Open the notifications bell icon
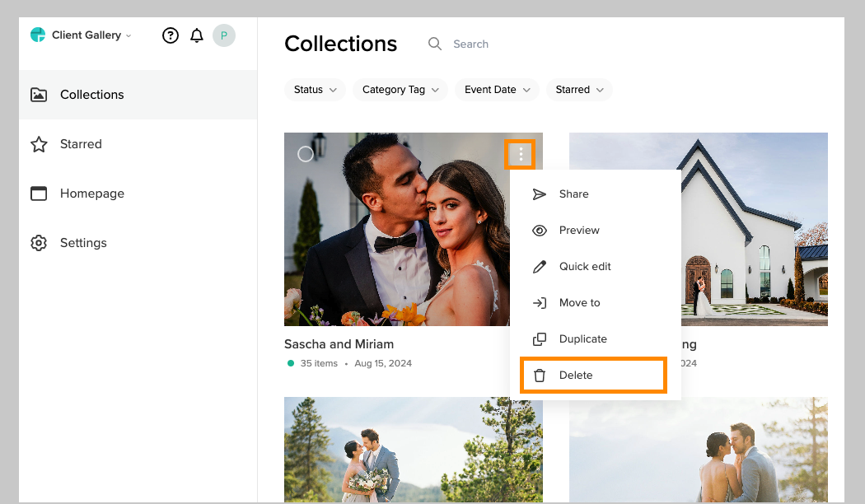The height and width of the screenshot is (504, 865). [196, 35]
